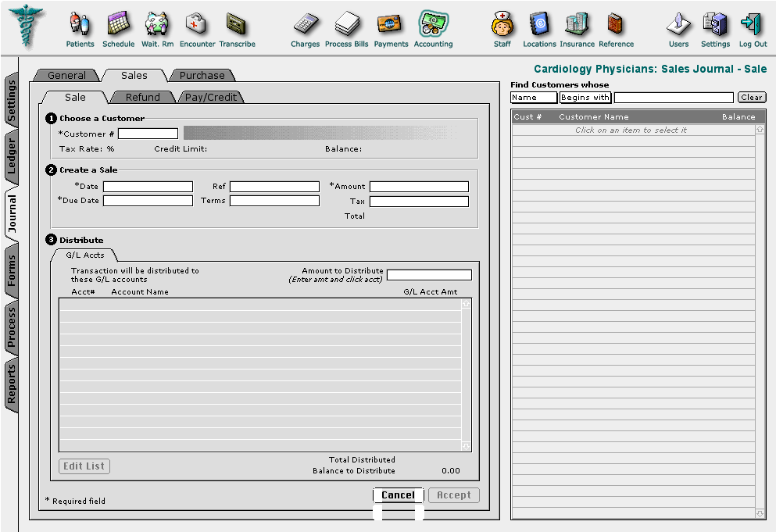
Task: Click the customer search text box
Action: coord(674,98)
